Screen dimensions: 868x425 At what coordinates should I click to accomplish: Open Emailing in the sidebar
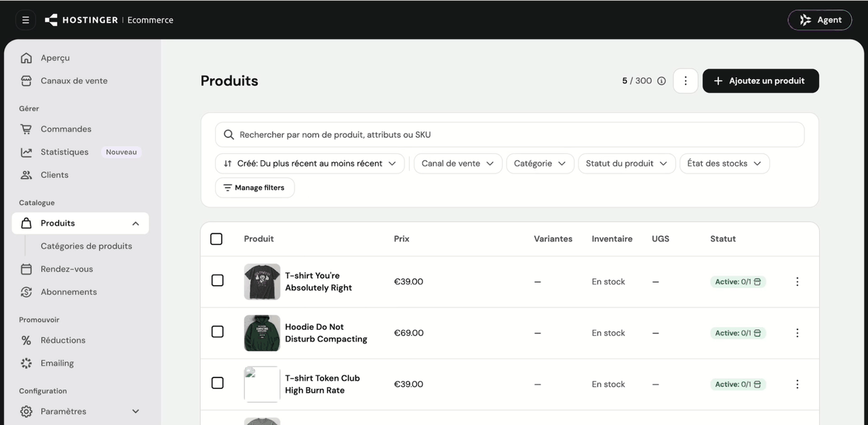click(x=57, y=363)
